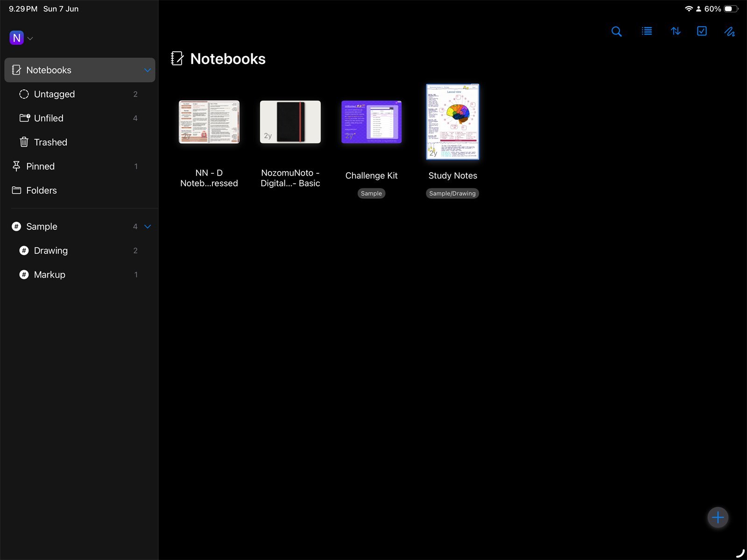Click the Sun 7 Jun date
The width and height of the screenshot is (747, 560).
tap(61, 9)
